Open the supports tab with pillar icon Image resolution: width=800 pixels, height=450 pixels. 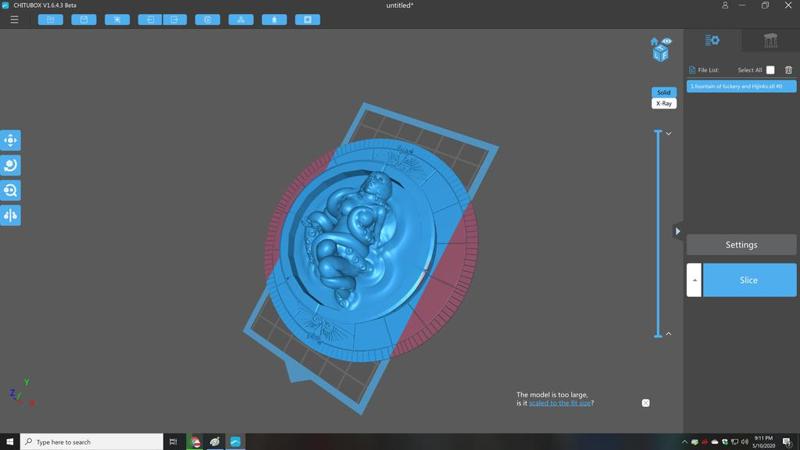coord(770,40)
